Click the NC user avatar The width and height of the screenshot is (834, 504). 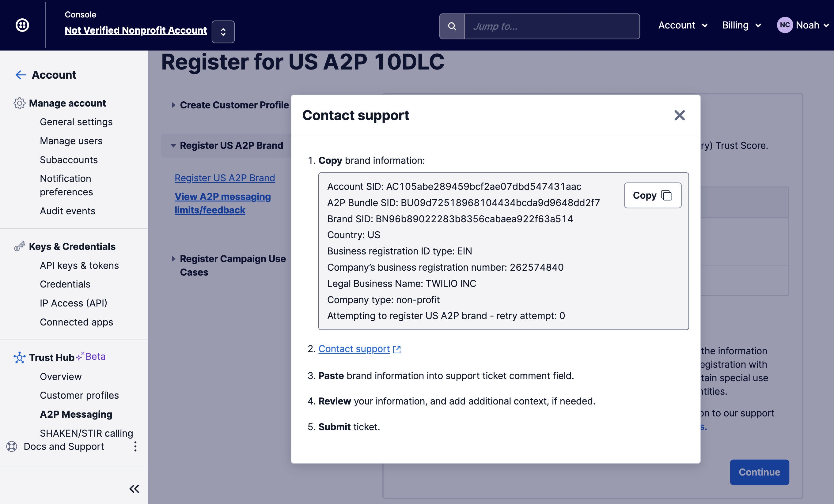click(785, 25)
